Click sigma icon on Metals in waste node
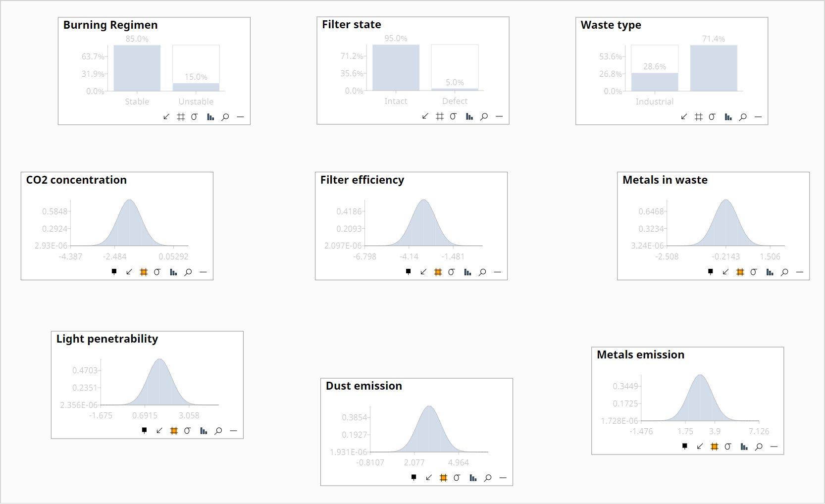 754,272
